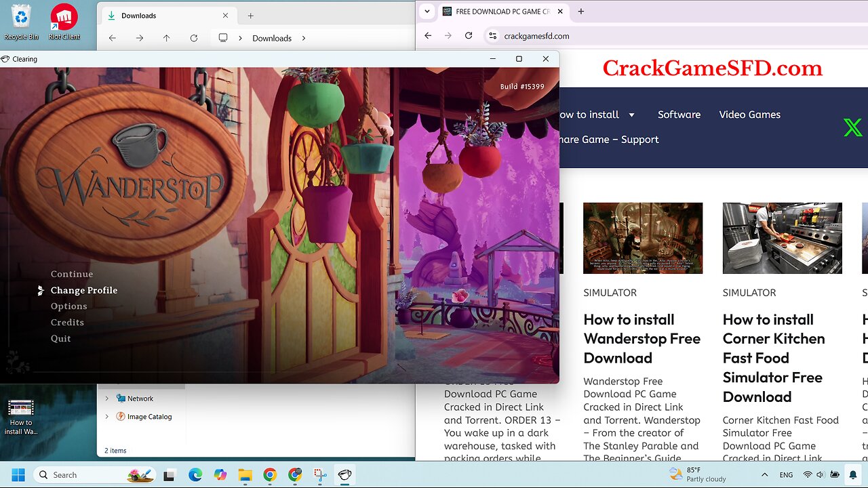Click the '2 items' status bar text
Screen dimensions: 868x488
pyautogui.click(x=115, y=450)
